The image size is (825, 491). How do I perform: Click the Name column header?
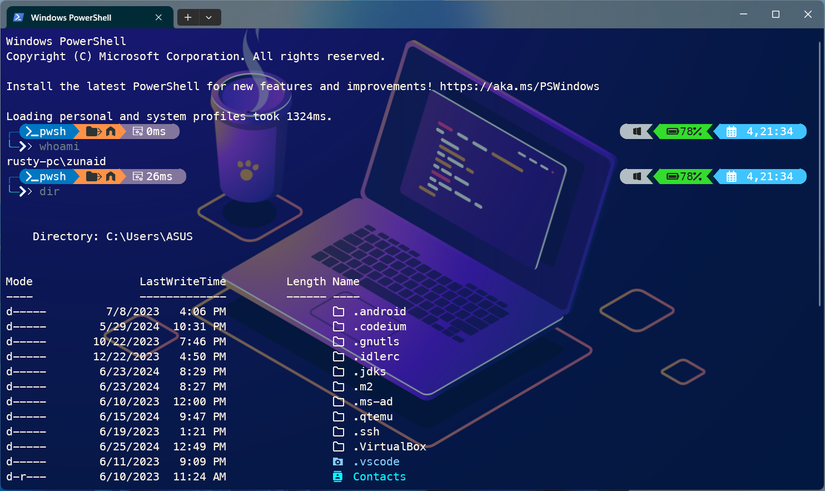click(346, 282)
